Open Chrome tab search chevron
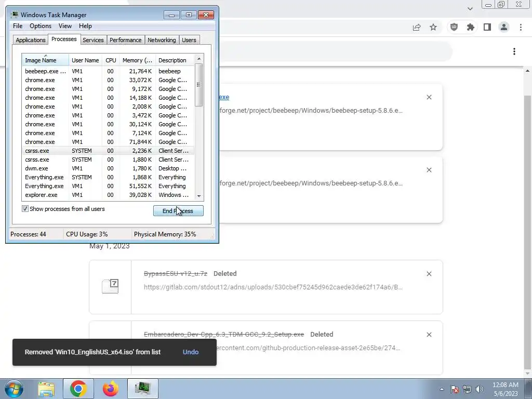Screen dimensions: 532x399 click(470, 8)
